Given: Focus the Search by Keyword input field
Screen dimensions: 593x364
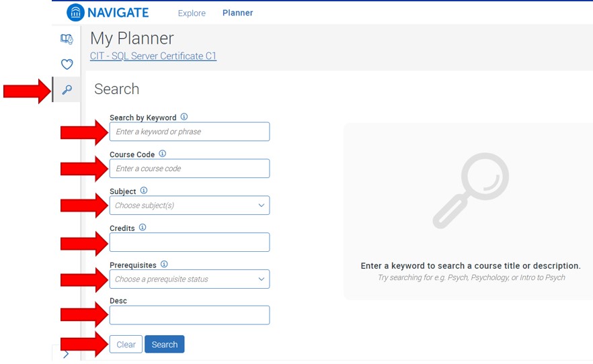Looking at the screenshot, I should tap(190, 132).
